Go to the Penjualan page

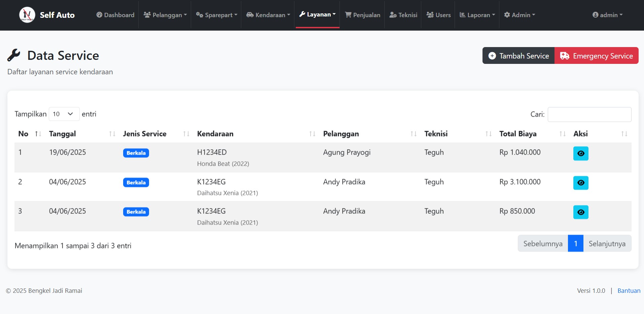pyautogui.click(x=362, y=15)
